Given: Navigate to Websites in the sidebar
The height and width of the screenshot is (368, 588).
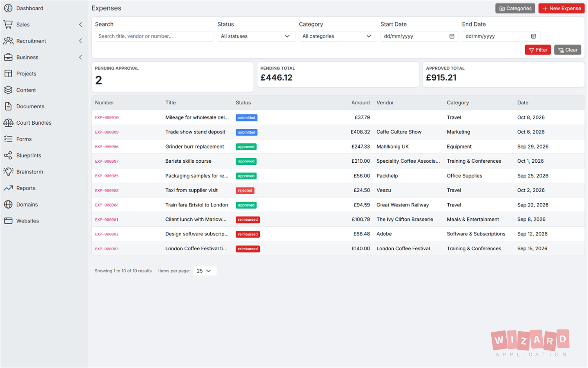Looking at the screenshot, I should (27, 221).
